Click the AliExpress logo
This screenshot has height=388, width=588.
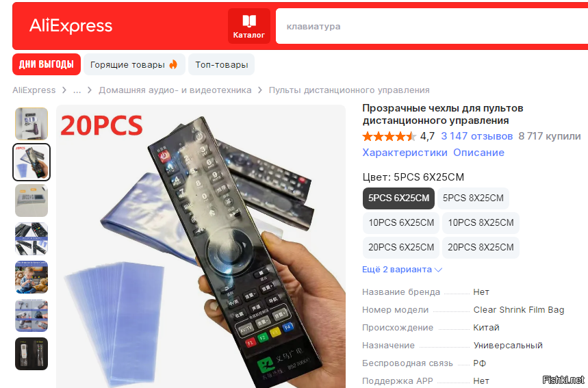click(71, 26)
